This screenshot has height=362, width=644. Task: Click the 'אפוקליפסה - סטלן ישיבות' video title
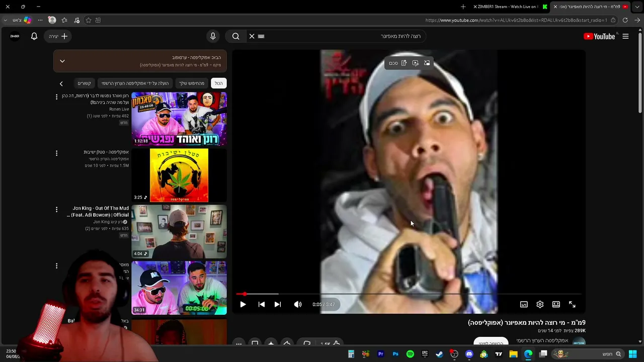tap(106, 152)
